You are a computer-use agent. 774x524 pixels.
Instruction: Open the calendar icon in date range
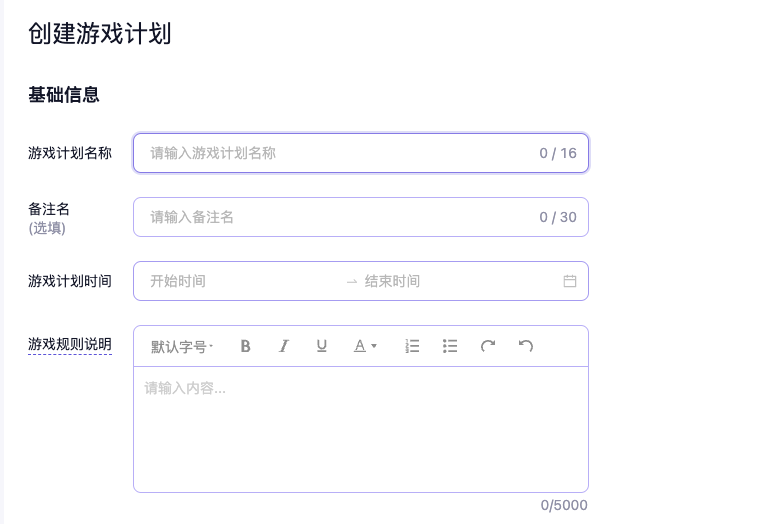pyautogui.click(x=570, y=281)
